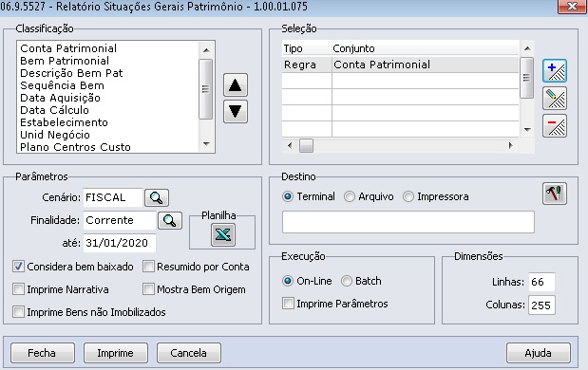This screenshot has height=370, width=588.
Task: Choose On-Line execution mode
Action: (x=288, y=281)
